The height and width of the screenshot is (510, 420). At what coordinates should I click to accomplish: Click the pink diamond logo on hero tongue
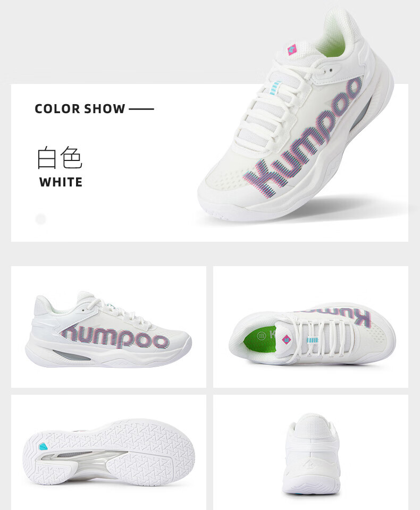(292, 49)
